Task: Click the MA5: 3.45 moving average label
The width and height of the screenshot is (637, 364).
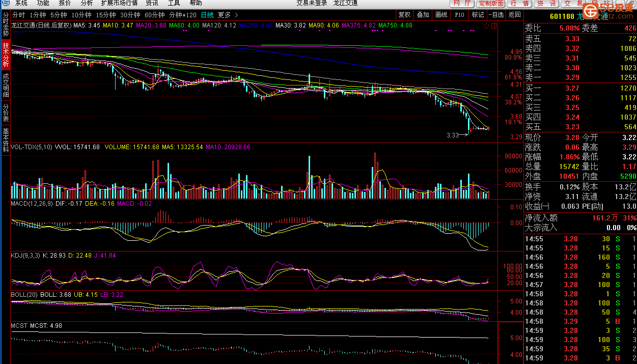Action: tap(87, 25)
